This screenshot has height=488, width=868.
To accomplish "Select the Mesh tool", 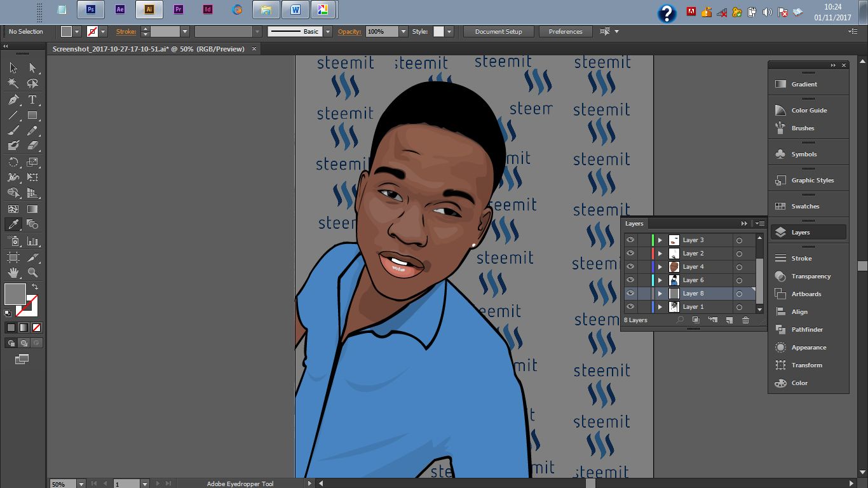I will [x=13, y=208].
